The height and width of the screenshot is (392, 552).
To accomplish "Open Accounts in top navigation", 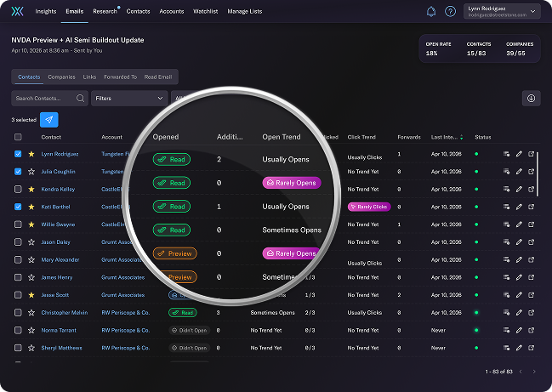I will (172, 11).
